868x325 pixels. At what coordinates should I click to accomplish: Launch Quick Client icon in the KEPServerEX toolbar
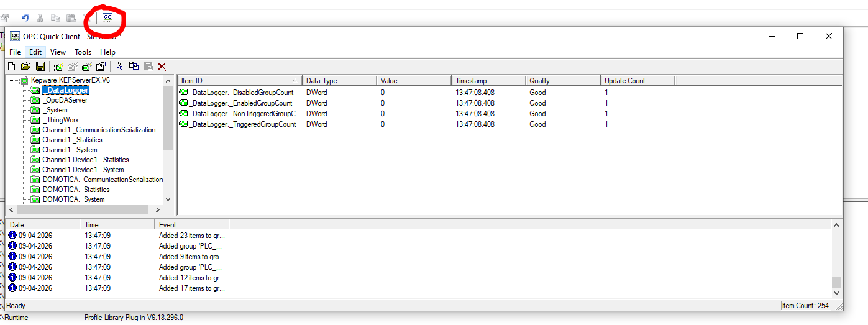(x=107, y=18)
